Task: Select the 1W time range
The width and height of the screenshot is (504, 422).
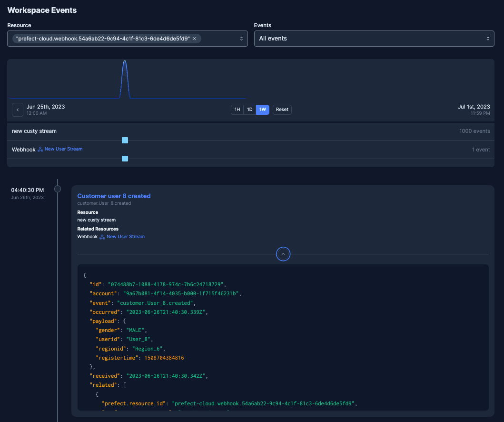Action: point(263,110)
